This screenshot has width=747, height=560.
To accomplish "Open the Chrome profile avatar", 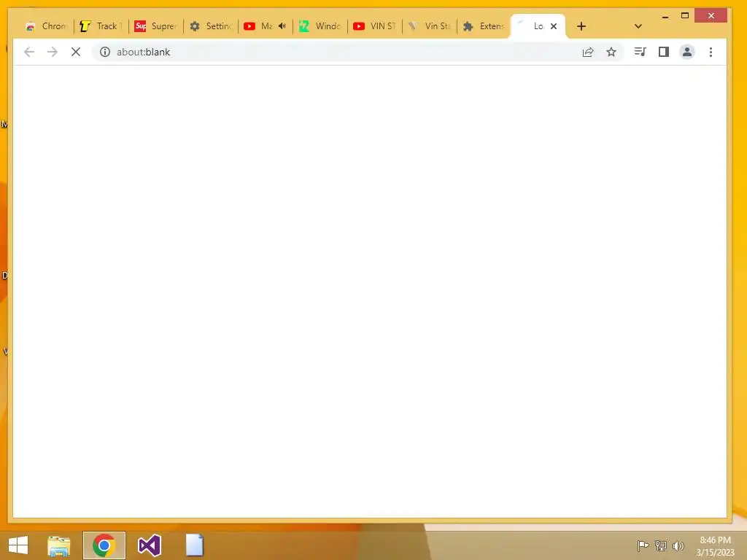I will [x=687, y=52].
